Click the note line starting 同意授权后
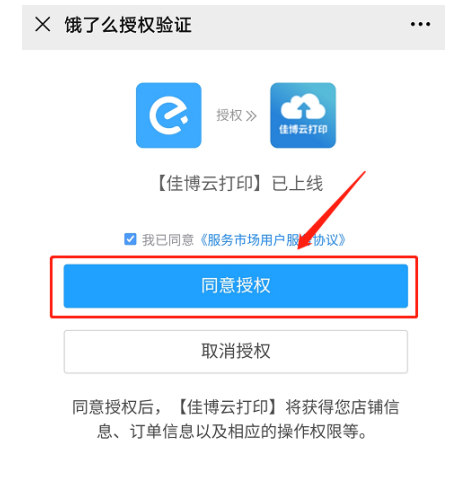Viewport: 455px width, 479px height. (236, 407)
